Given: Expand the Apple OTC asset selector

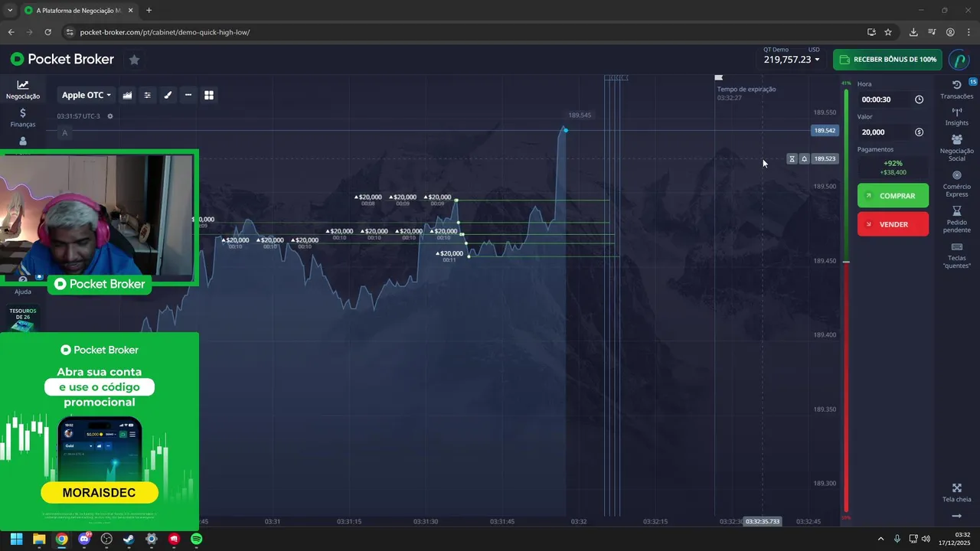Looking at the screenshot, I should click(x=87, y=95).
